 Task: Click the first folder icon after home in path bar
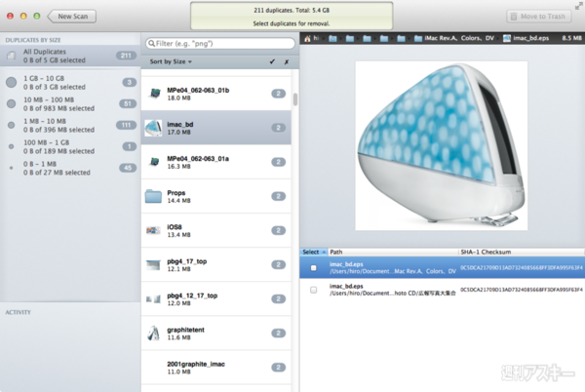332,38
